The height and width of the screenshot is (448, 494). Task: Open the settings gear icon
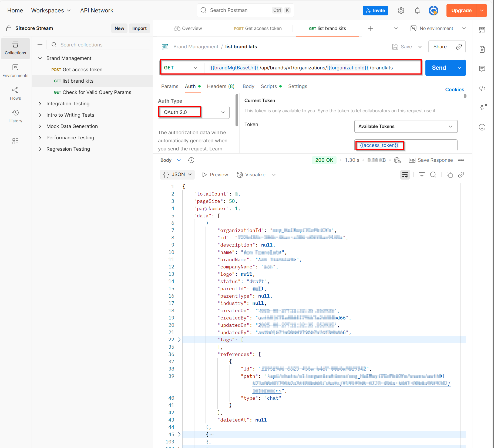[401, 11]
